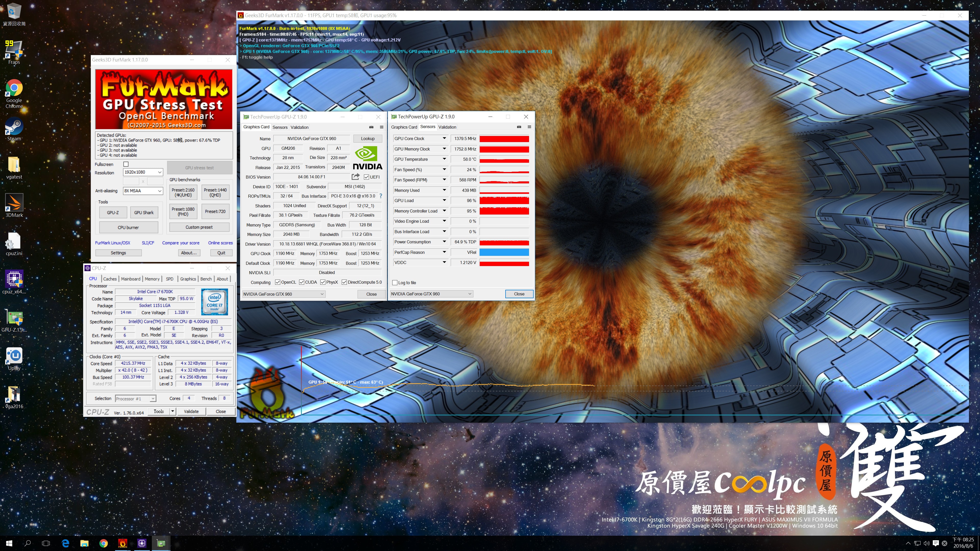Viewport: 980px width, 551px height.
Task: Open the vgatest folder icon
Action: click(14, 168)
